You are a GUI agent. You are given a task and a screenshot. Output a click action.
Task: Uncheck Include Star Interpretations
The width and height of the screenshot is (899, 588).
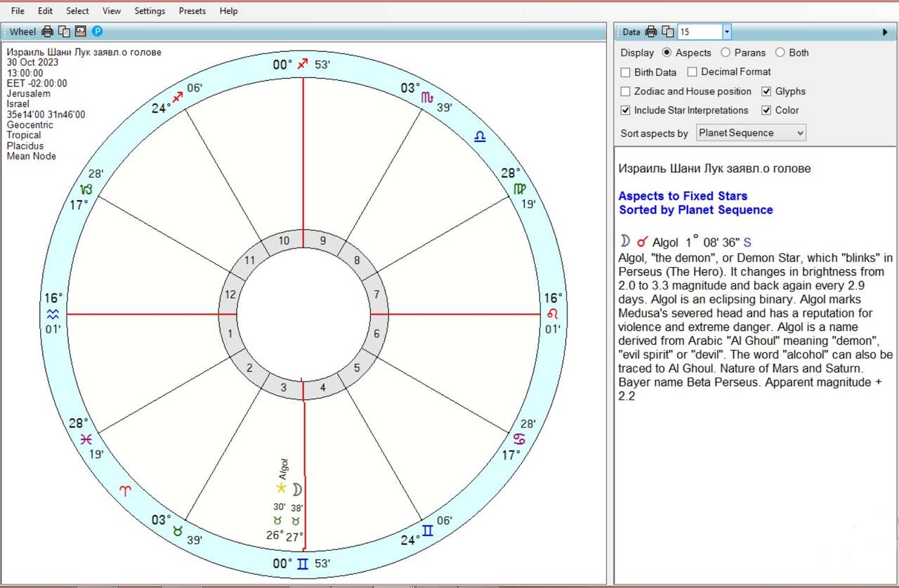[x=626, y=110]
